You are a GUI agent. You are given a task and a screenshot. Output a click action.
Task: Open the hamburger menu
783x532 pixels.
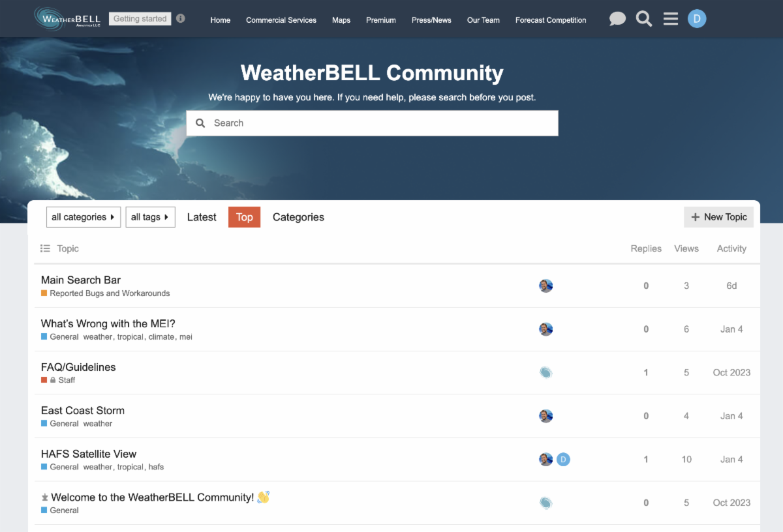671,19
